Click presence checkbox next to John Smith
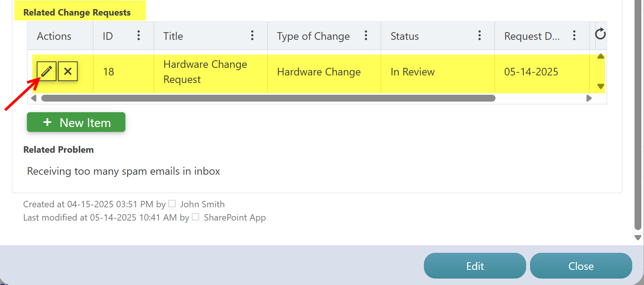Image resolution: width=644 pixels, height=285 pixels. click(x=172, y=204)
